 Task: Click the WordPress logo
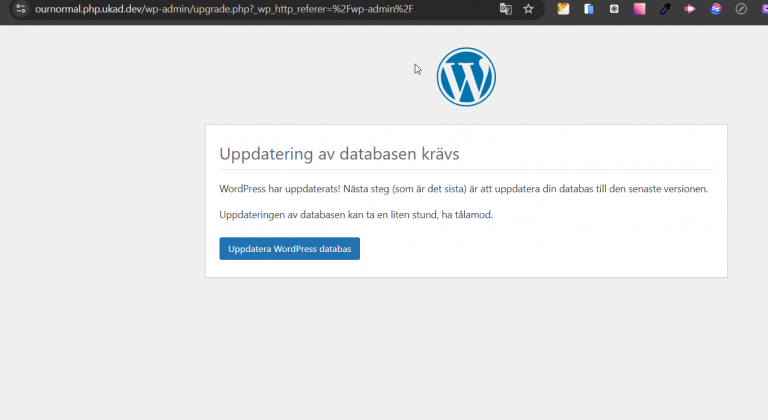pos(466,77)
